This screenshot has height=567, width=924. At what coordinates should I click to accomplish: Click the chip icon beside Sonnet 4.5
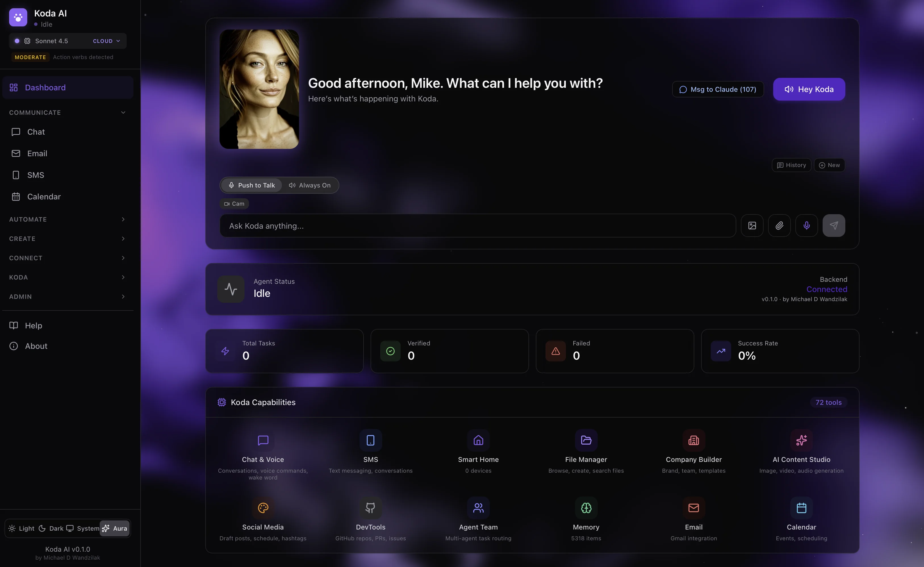pos(27,41)
